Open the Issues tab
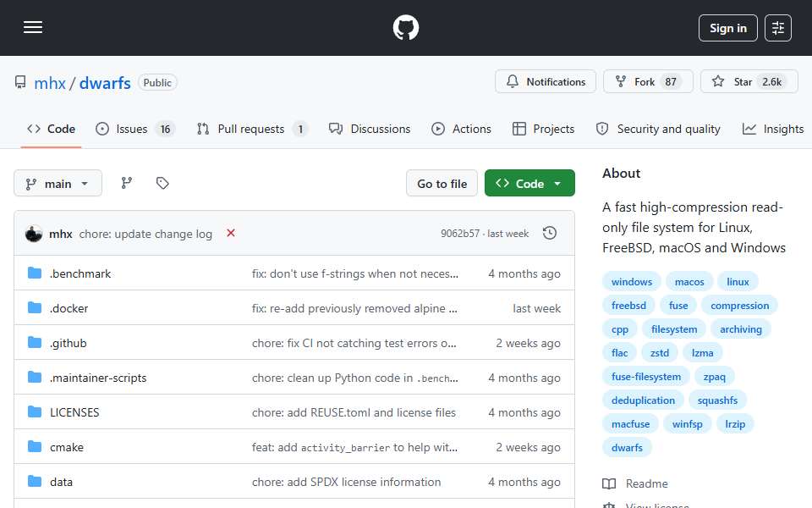 click(x=135, y=129)
